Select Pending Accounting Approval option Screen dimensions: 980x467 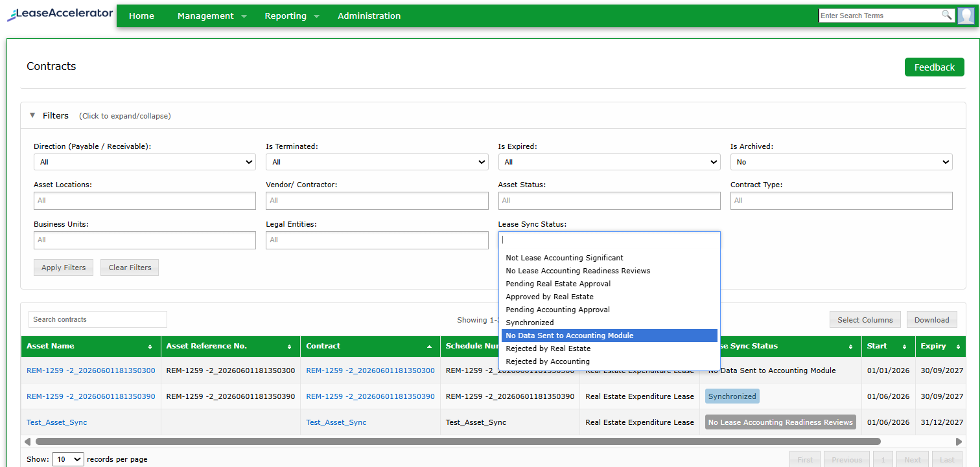tap(609, 310)
